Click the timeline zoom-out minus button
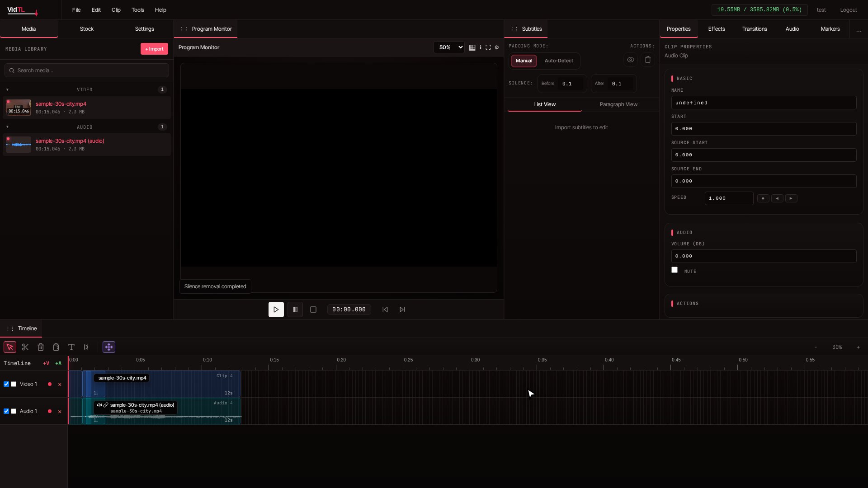 (816, 347)
